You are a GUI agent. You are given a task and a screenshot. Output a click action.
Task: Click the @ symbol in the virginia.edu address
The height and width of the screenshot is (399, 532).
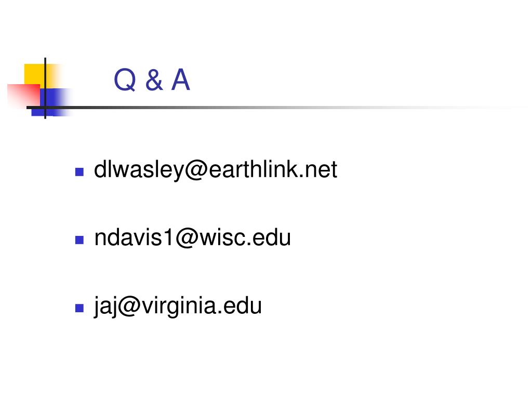click(x=129, y=307)
